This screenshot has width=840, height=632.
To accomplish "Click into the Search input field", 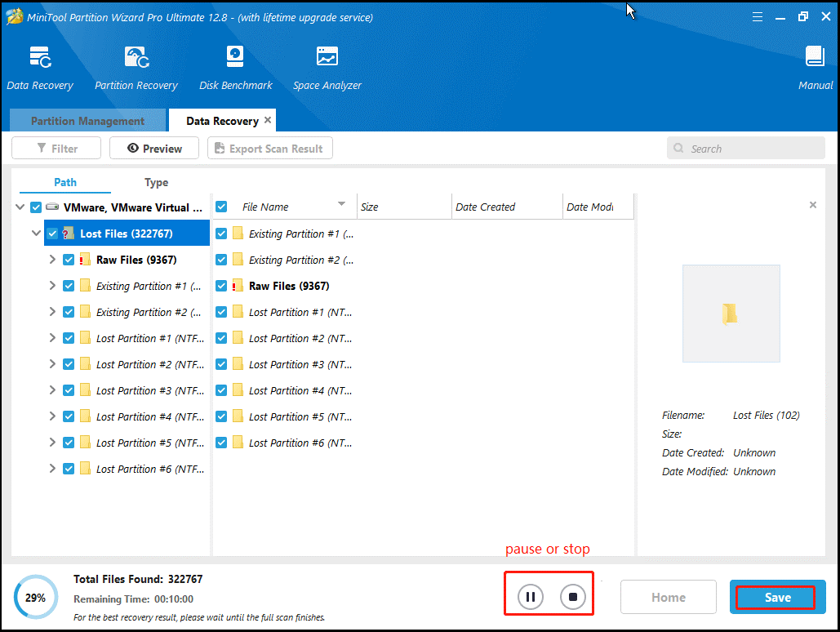I will pos(746,148).
